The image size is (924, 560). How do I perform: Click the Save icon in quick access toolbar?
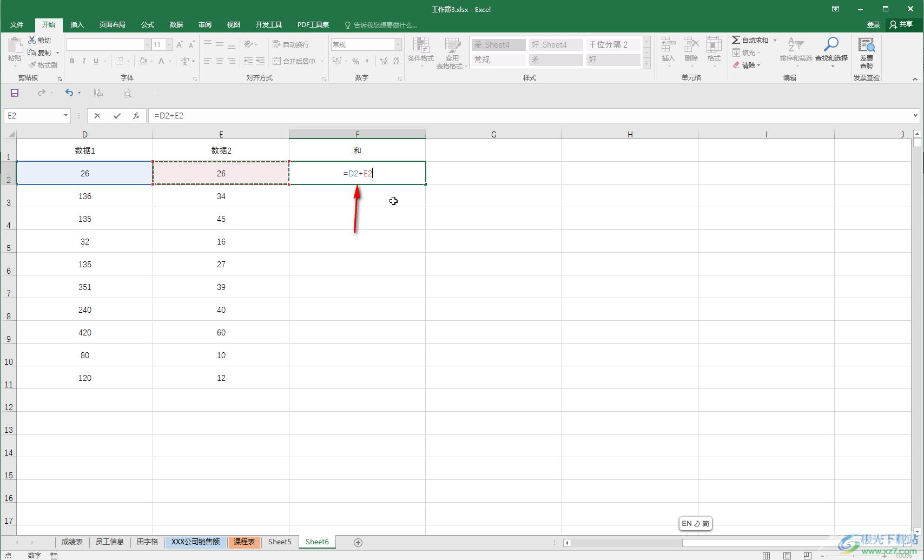click(15, 93)
